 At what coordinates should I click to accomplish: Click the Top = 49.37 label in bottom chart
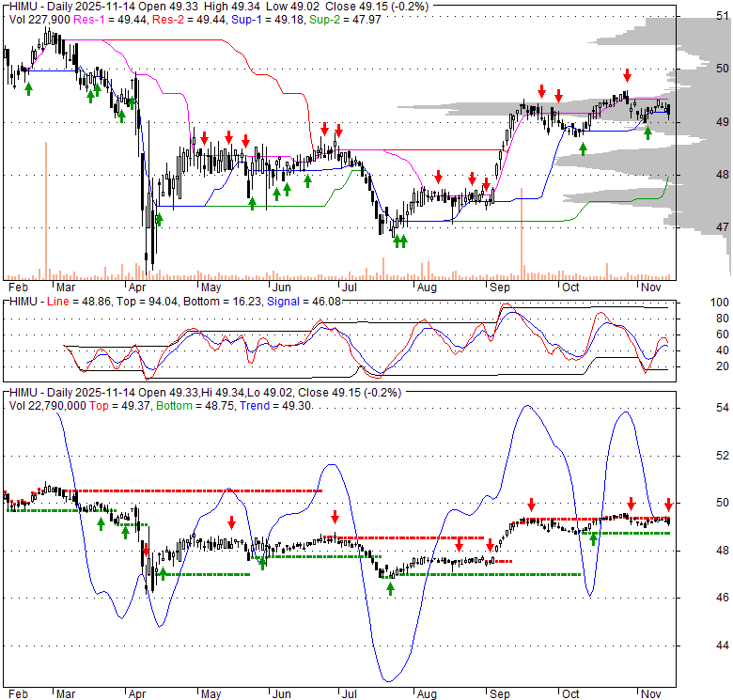point(119,406)
